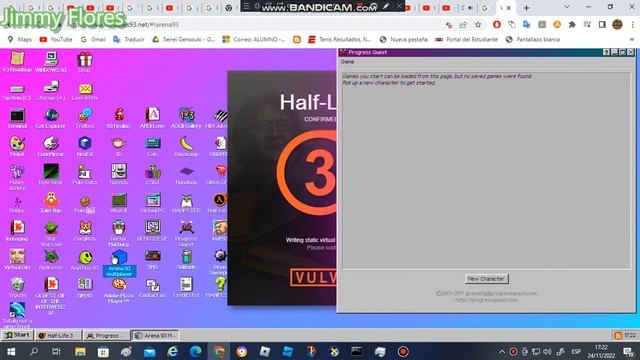Open the Nueva pestaña bookmark
This screenshot has height=360, width=640.
pos(403,40)
